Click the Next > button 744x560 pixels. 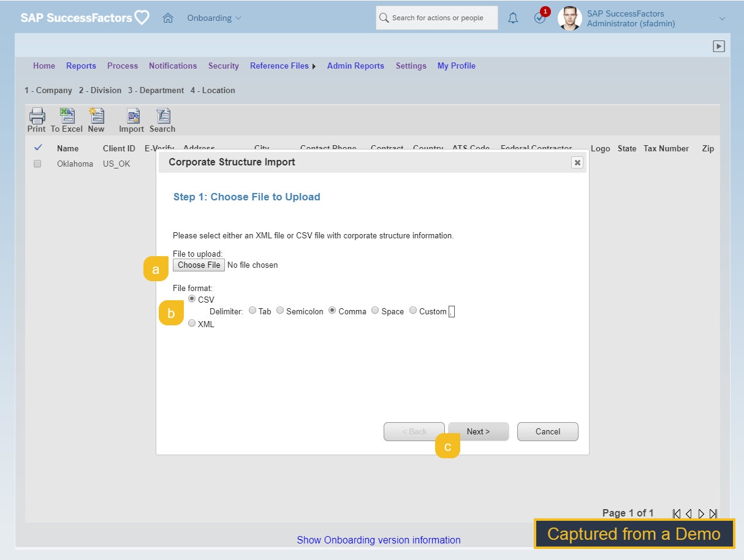point(478,431)
